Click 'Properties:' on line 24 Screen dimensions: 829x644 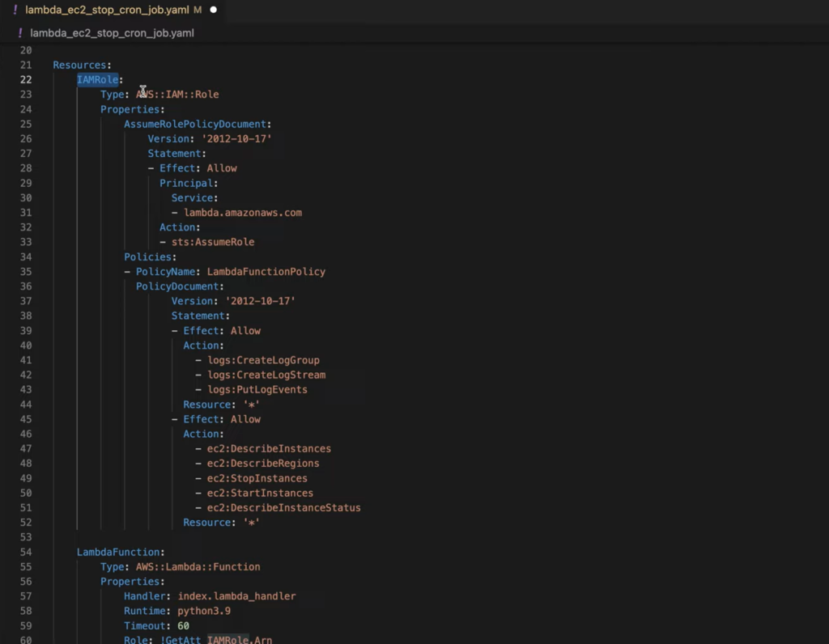pos(133,109)
